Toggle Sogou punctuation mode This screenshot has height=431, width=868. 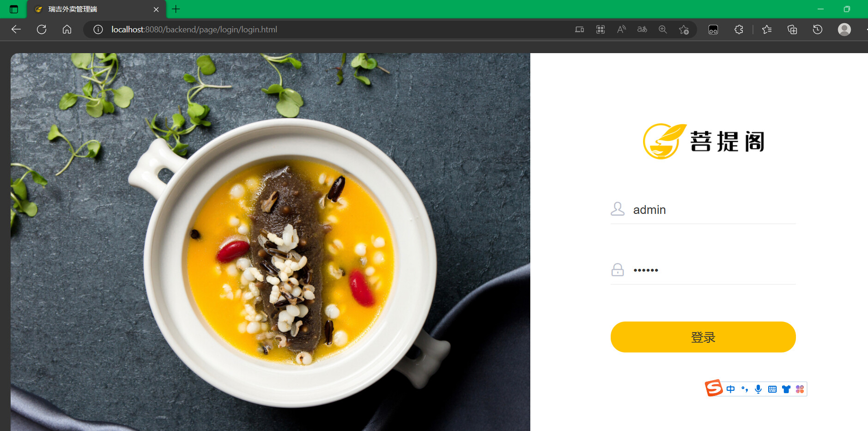pyautogui.click(x=744, y=389)
